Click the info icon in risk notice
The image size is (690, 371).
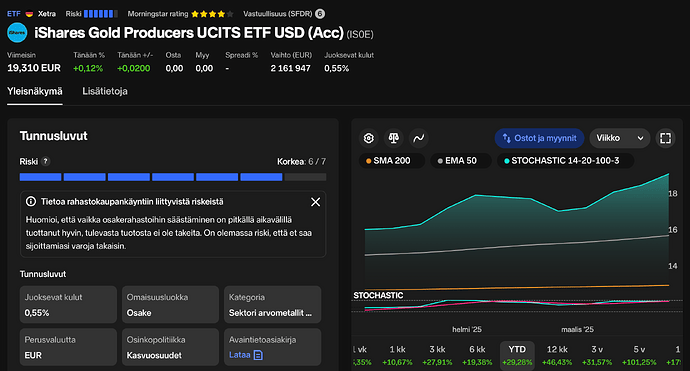coord(31,202)
